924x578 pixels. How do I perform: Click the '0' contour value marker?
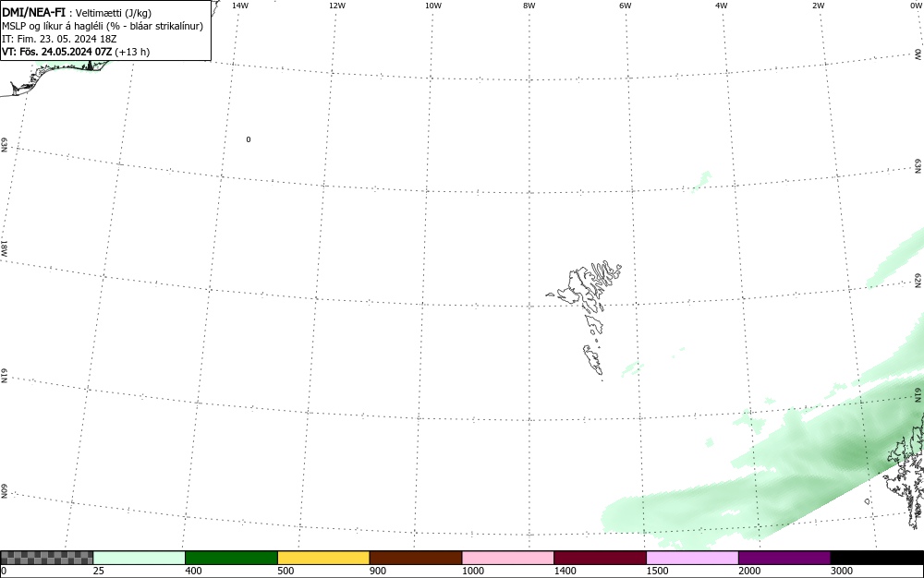[x=248, y=139]
